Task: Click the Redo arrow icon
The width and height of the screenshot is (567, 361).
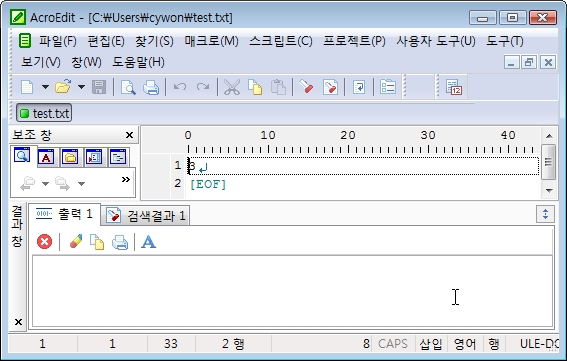Action: [203, 87]
